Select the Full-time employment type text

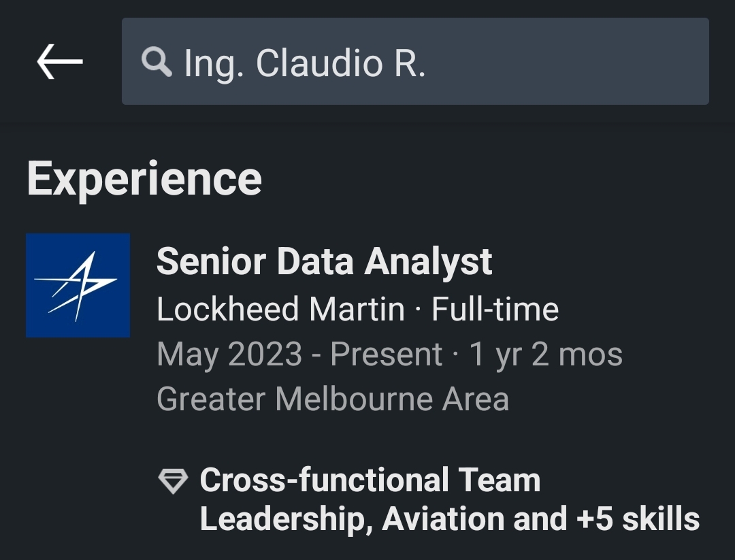click(495, 309)
